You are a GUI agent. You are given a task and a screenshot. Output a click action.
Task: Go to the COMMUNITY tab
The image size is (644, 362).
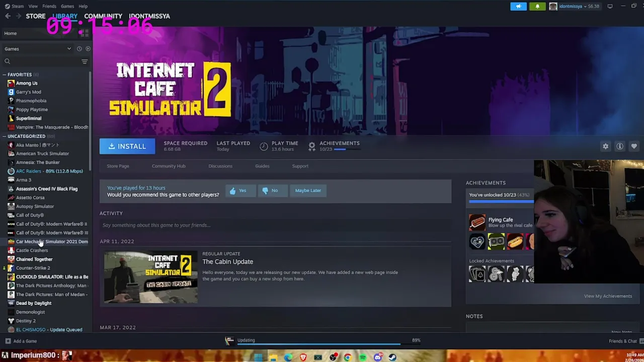coord(103,16)
